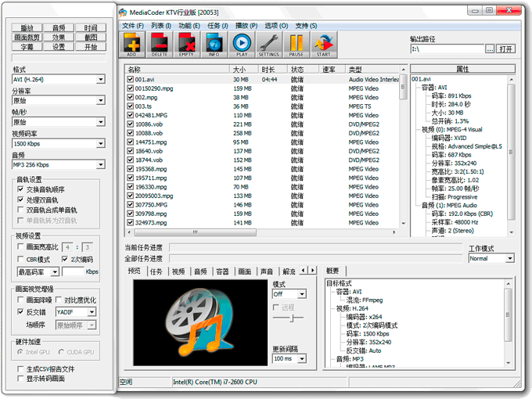Click the MediaCoder title bar app icon
This screenshot has width=532, height=399.
[x=123, y=13]
